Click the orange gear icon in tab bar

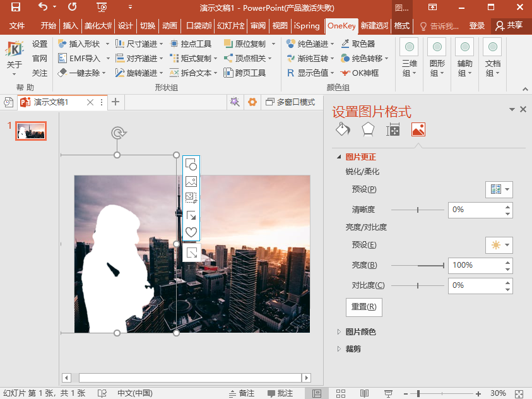tap(252, 102)
